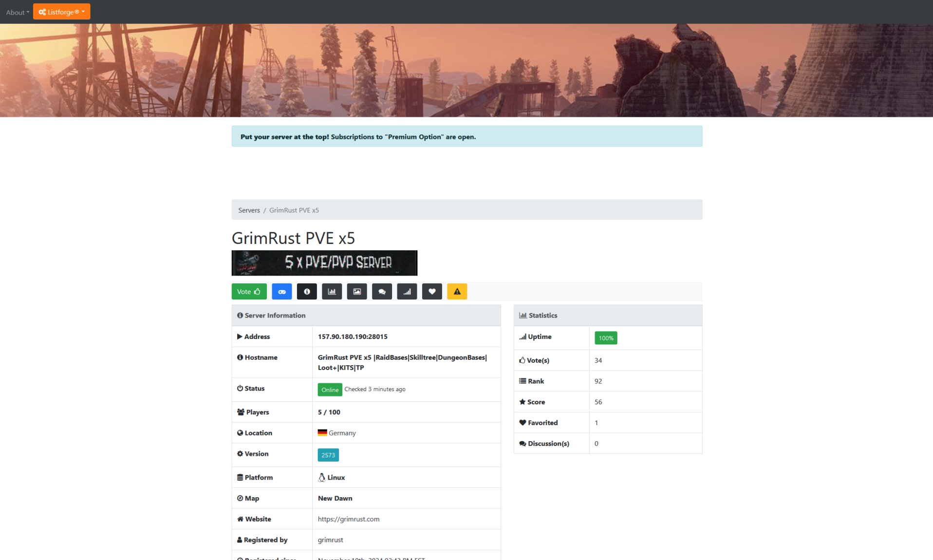The width and height of the screenshot is (933, 560).
Task: Report server using yellow warning icon
Action: 457,292
